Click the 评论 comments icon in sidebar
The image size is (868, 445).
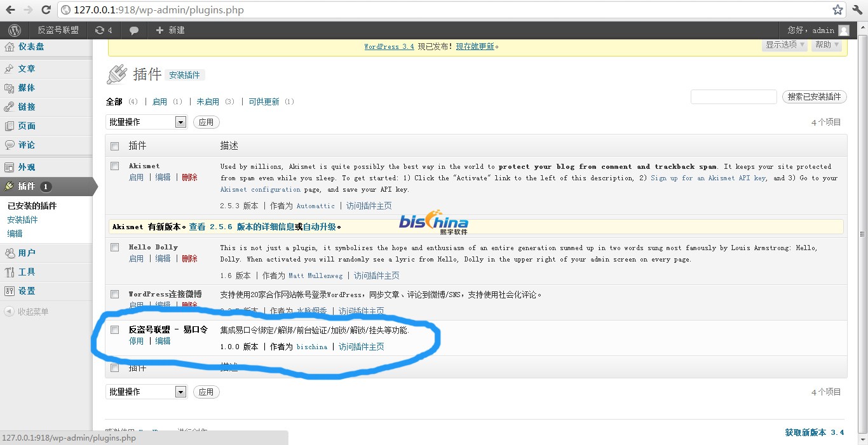[x=10, y=145]
